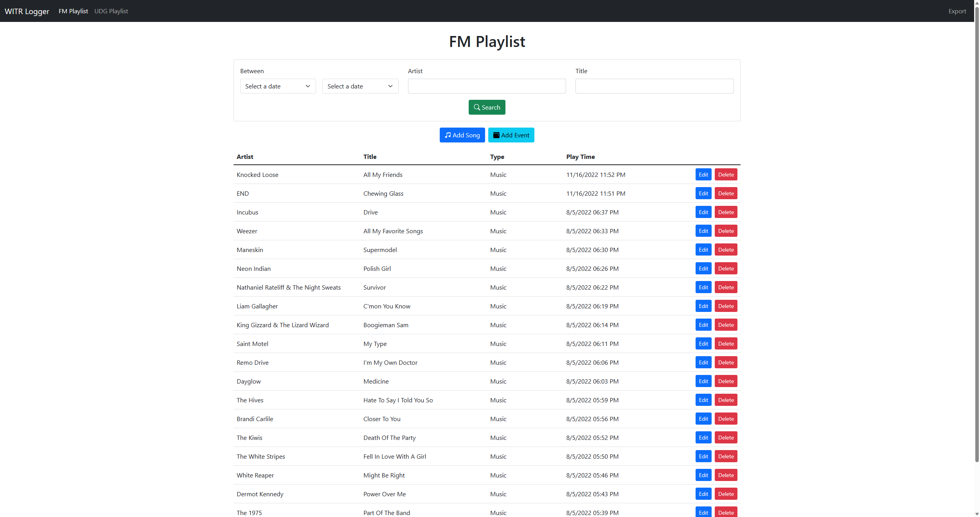The width and height of the screenshot is (980, 517).
Task: Switch to the UDG Playlist tab
Action: (111, 11)
